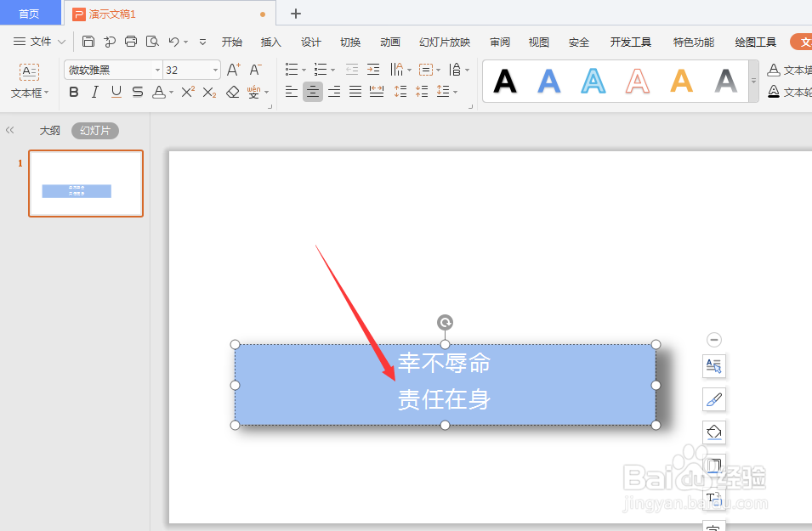Open the customize quick access toolbar arrow
Viewport: 812px width, 531px height.
pyautogui.click(x=202, y=42)
